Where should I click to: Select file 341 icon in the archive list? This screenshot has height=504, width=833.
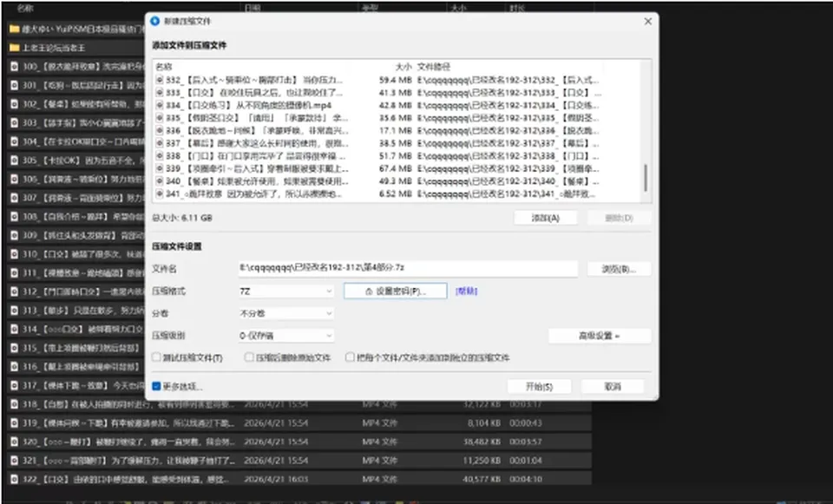pos(160,193)
